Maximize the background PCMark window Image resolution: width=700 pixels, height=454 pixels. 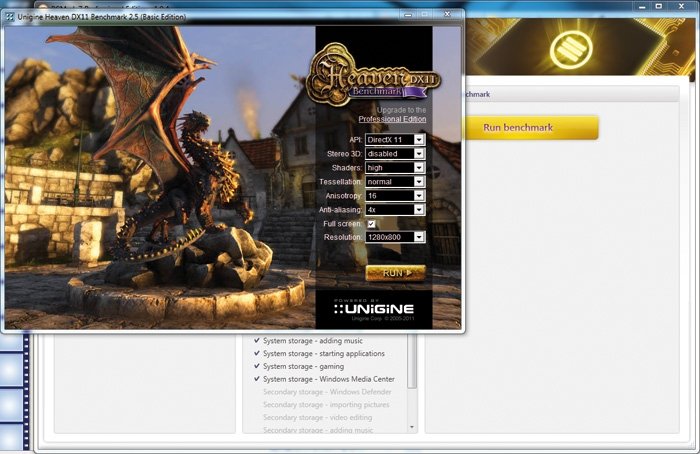point(659,6)
